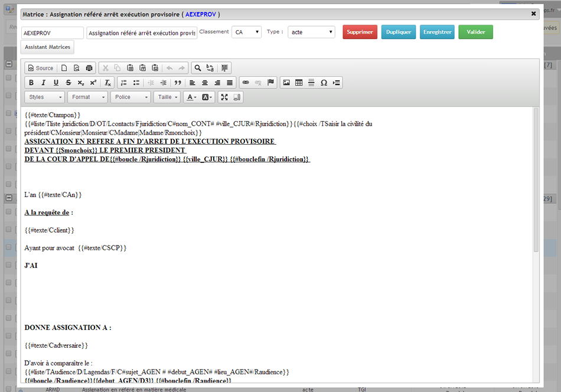Open the Type dropdown showing acte

(311, 32)
